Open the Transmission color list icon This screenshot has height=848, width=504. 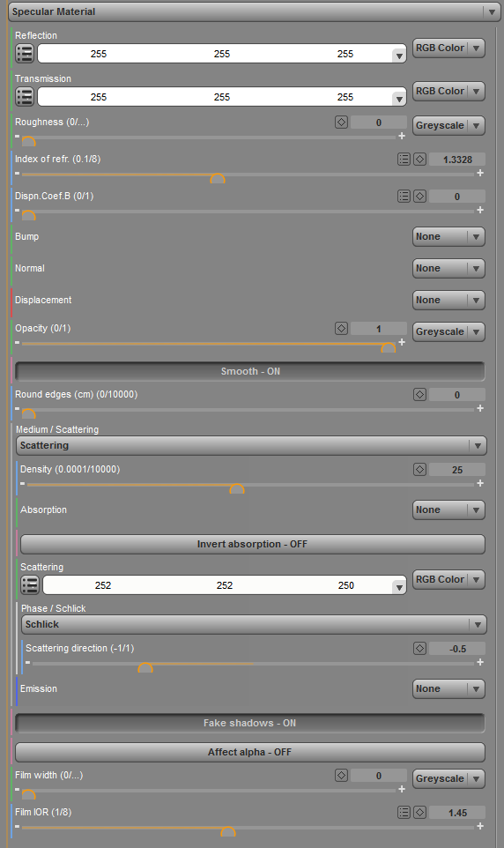click(x=25, y=97)
